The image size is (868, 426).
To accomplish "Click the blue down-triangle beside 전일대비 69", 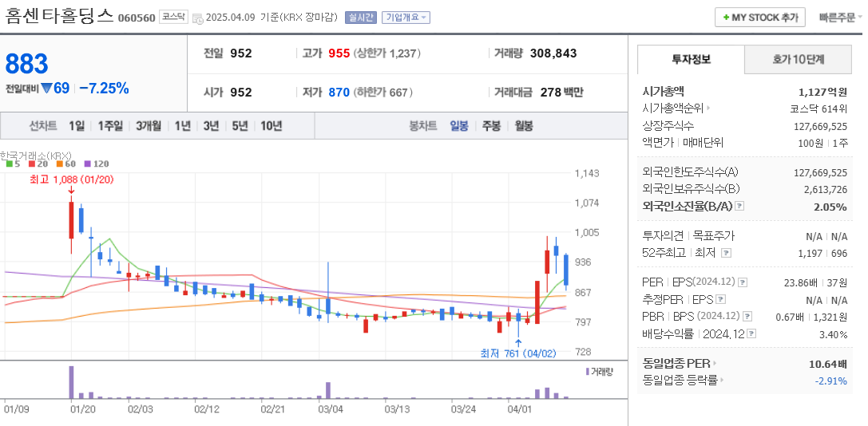I will click(46, 88).
